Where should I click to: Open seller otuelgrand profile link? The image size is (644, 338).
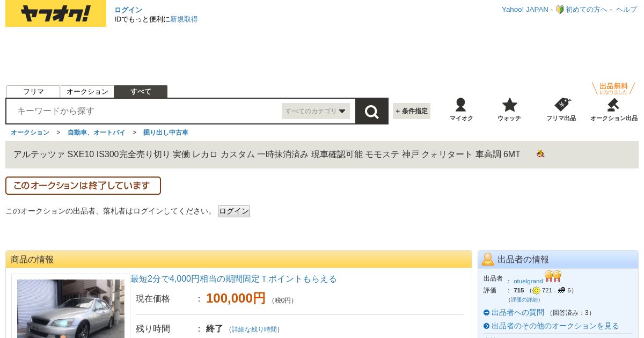pyautogui.click(x=528, y=281)
